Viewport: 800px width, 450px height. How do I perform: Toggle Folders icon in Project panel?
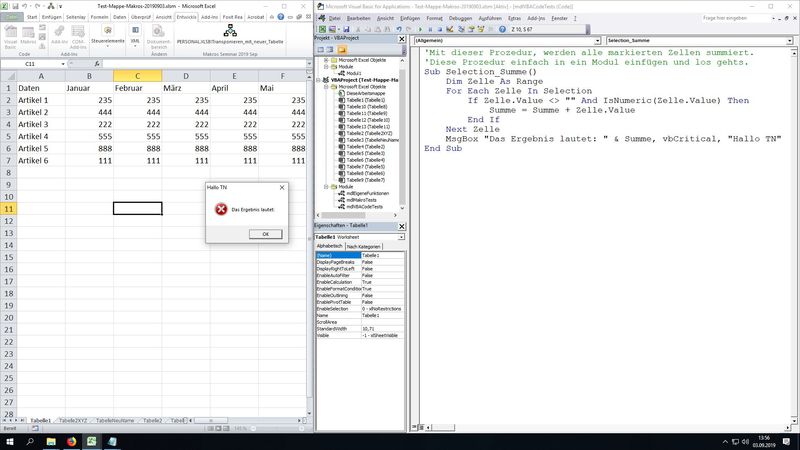342,49
